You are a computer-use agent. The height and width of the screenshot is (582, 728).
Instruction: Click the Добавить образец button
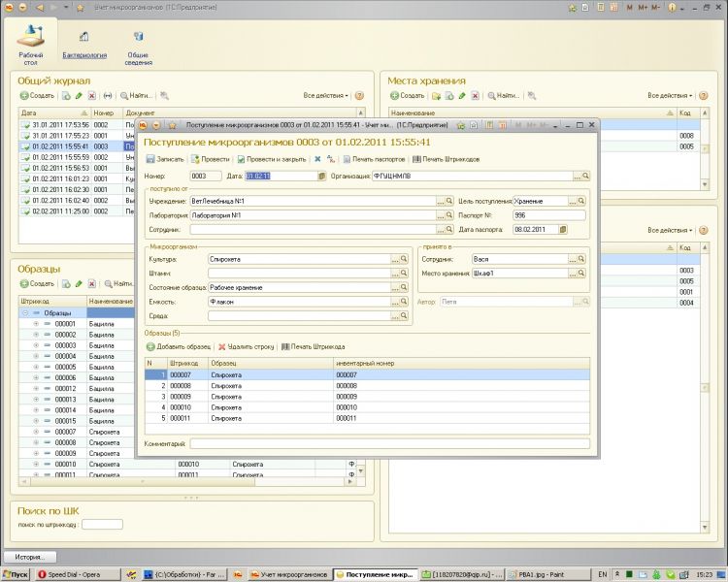tap(179, 346)
